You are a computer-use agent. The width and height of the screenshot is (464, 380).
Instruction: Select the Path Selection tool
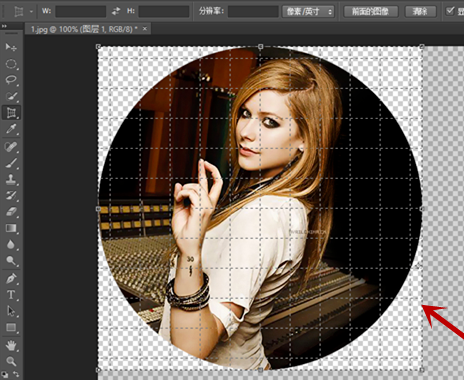click(x=11, y=311)
